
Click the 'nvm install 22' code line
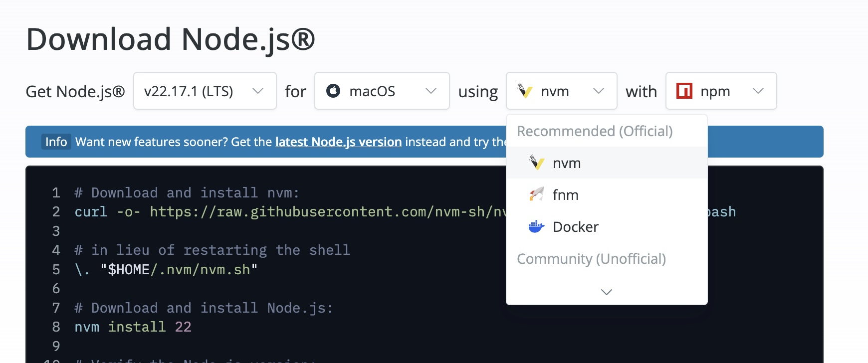click(x=133, y=327)
